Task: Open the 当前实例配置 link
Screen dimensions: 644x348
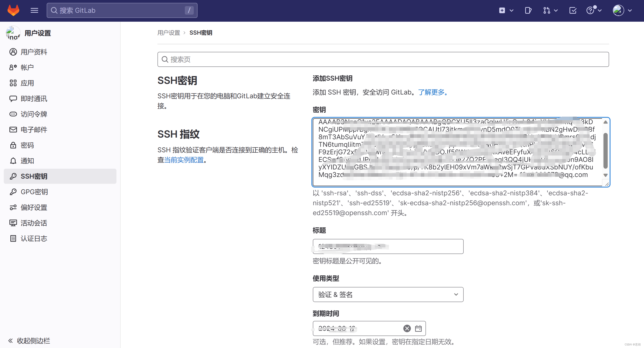Action: click(x=184, y=160)
